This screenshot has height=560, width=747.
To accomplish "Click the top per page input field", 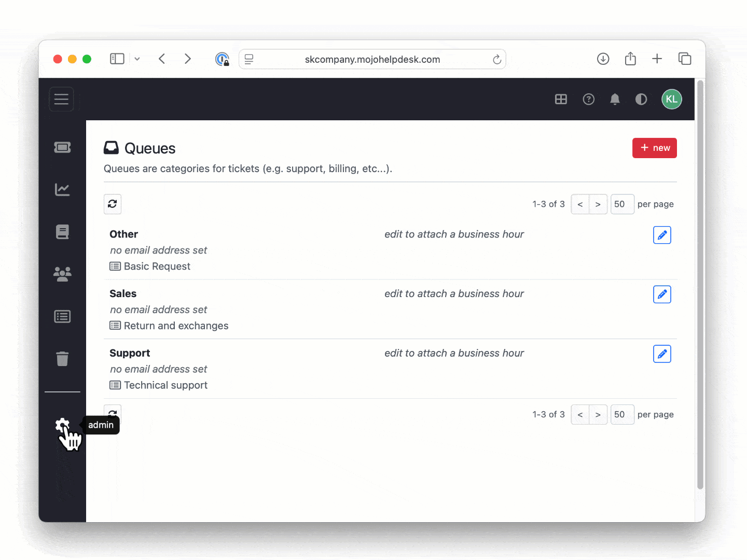I will [x=621, y=204].
